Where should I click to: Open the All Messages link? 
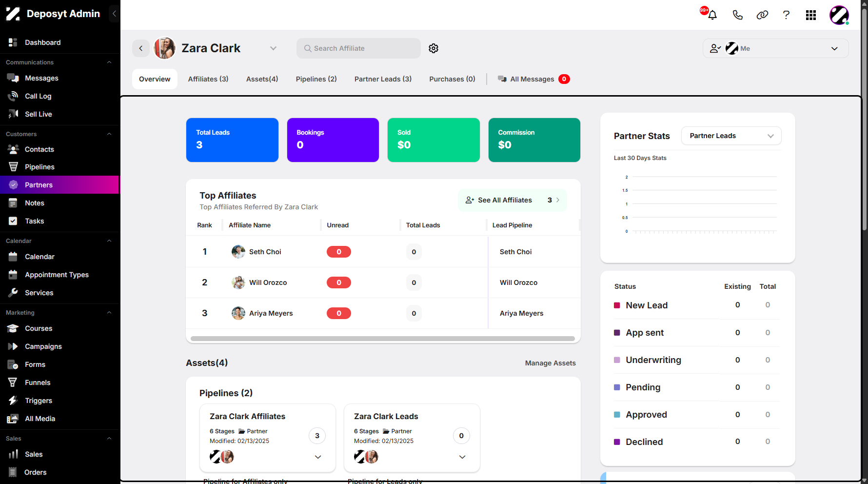[x=533, y=79]
